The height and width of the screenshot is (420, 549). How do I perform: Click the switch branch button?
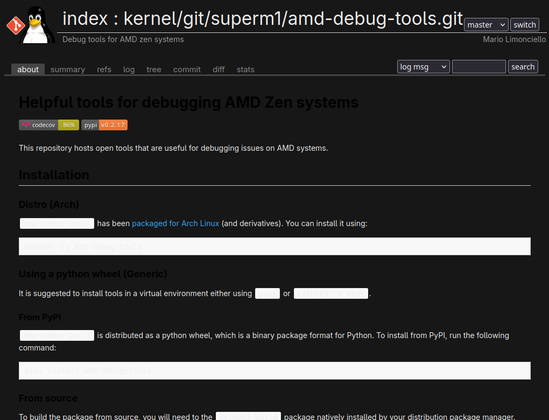524,25
